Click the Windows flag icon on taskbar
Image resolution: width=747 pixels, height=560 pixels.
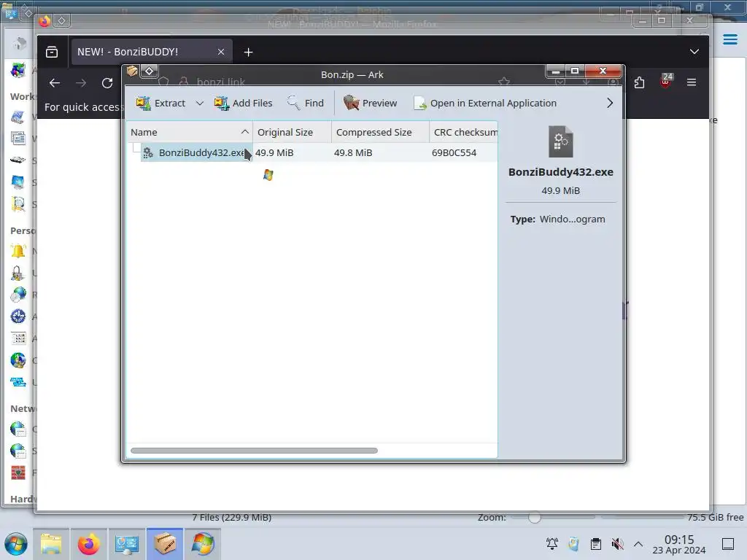pos(203,544)
